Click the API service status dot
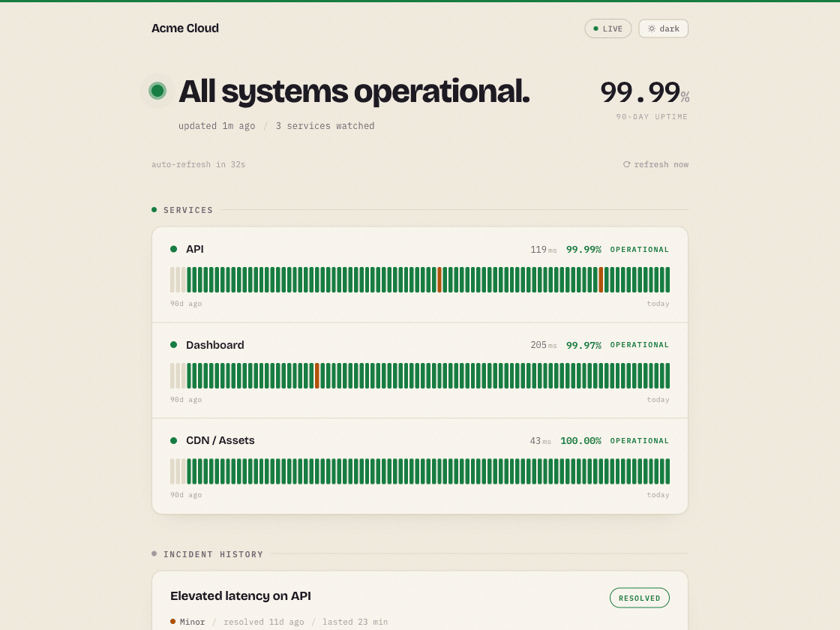 click(173, 249)
